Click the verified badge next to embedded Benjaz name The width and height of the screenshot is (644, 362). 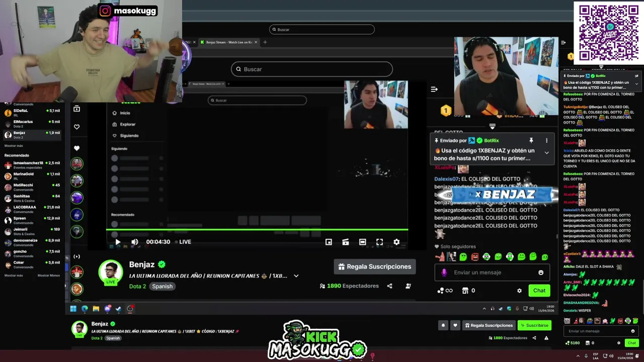point(162,264)
